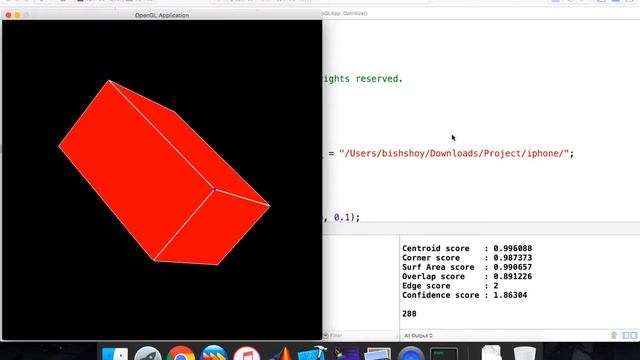The height and width of the screenshot is (360, 640).
Task: Clear console with the trash icon
Action: (x=613, y=336)
